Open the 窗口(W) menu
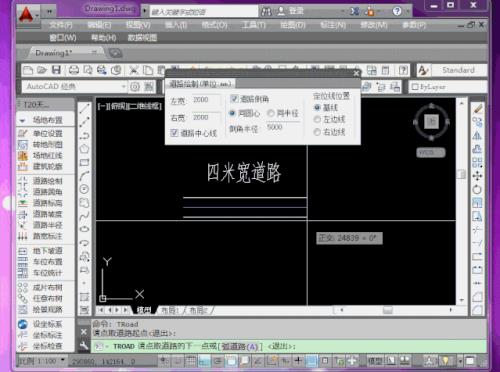Image resolution: width=500 pixels, height=372 pixels. (63, 38)
